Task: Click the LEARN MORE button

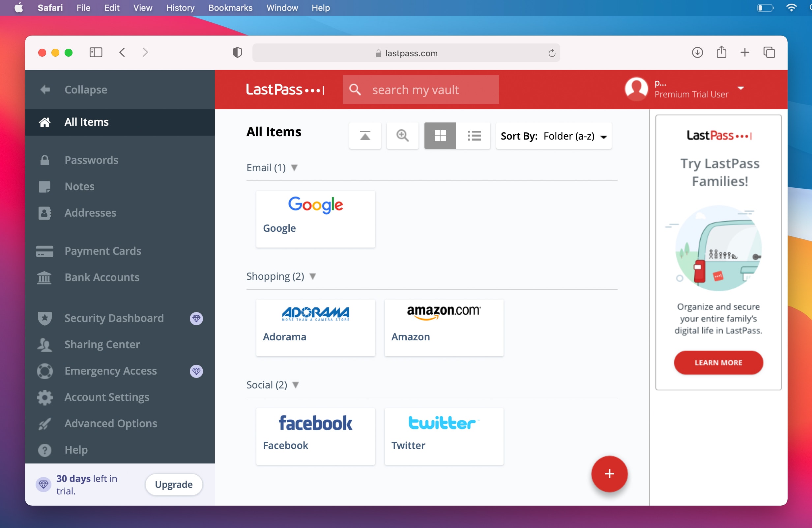Action: [x=718, y=362]
